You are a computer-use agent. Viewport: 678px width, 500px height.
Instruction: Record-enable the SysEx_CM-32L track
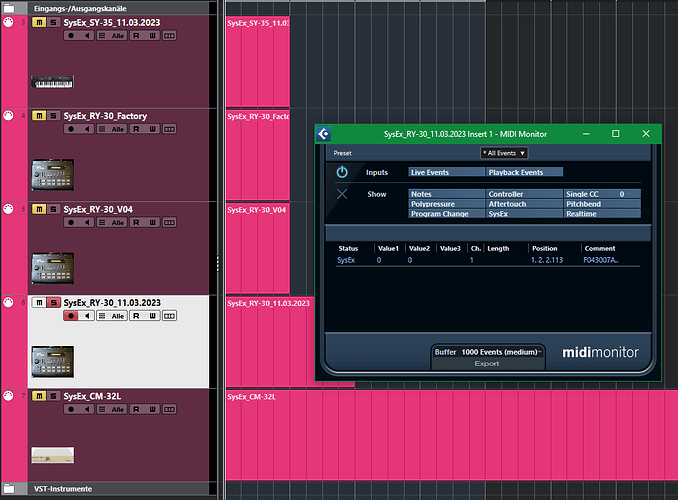(71, 409)
